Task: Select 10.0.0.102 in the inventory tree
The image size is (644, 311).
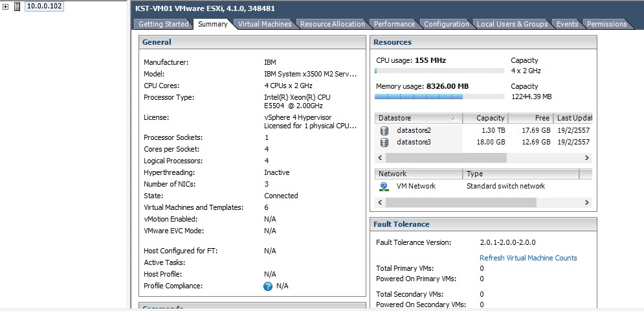Action: pyautogui.click(x=43, y=6)
